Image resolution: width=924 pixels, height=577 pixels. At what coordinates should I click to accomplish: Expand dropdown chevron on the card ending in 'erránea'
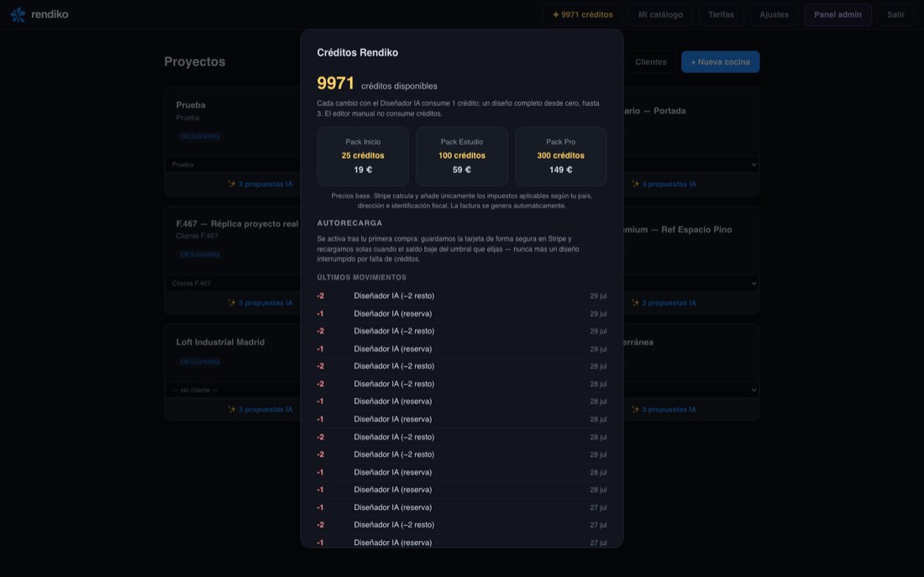(753, 390)
